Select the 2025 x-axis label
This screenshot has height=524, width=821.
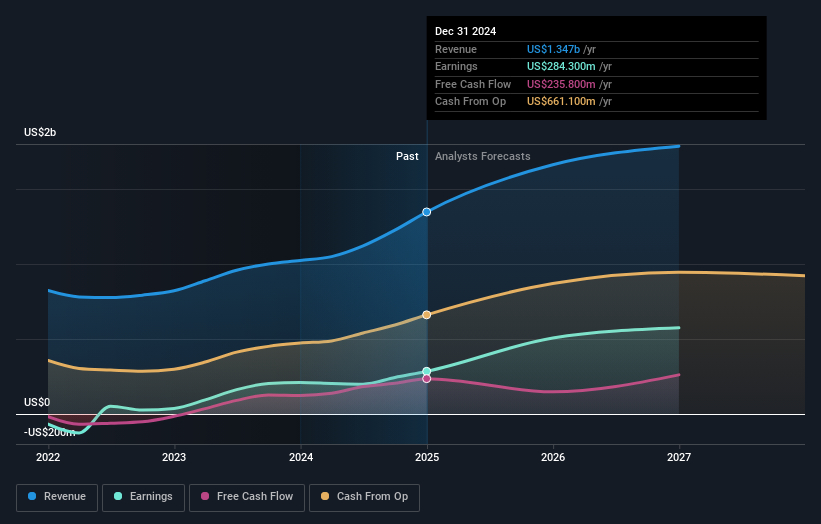point(427,457)
